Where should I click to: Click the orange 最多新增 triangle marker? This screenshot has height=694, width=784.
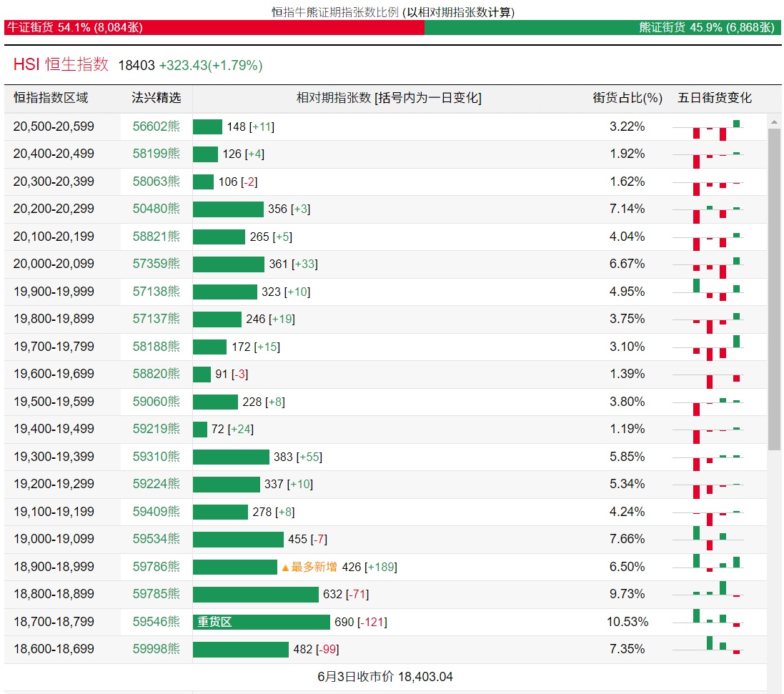coord(285,567)
